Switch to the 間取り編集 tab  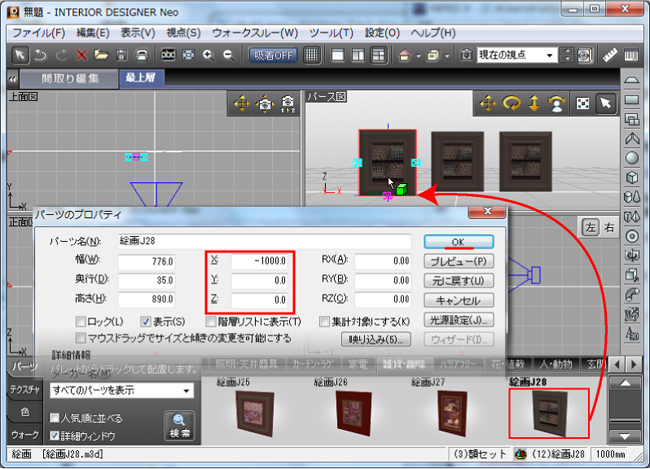(x=70, y=77)
